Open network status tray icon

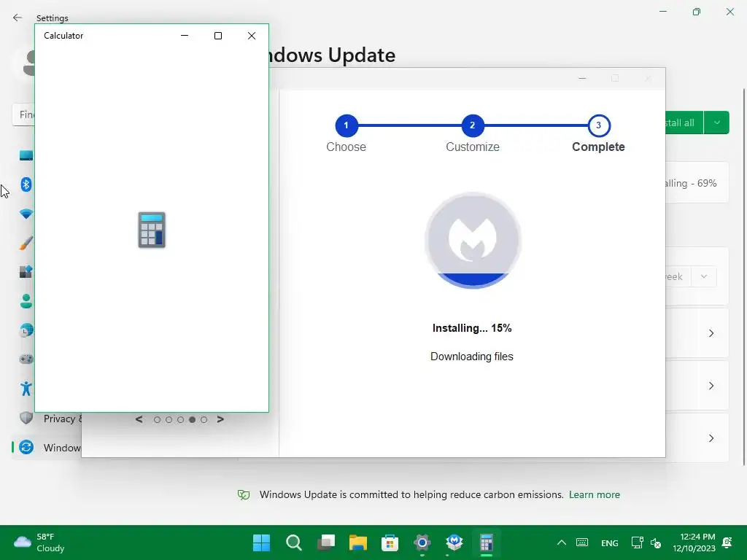point(637,542)
